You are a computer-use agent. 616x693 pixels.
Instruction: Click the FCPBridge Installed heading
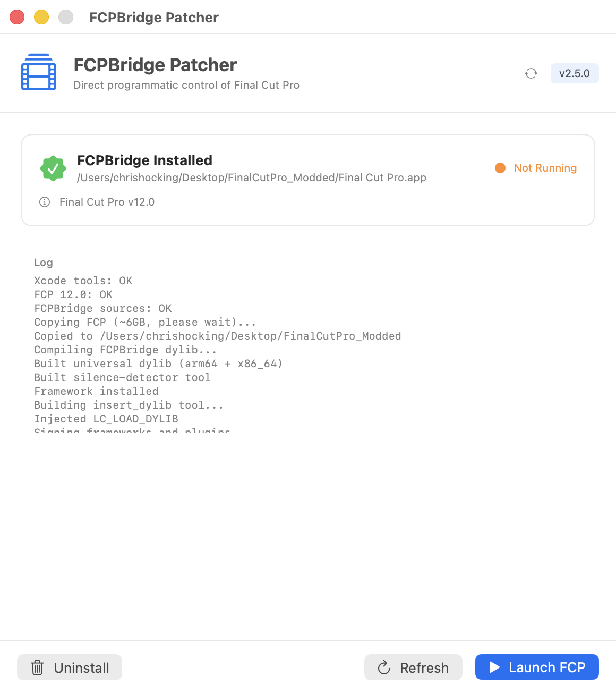[x=144, y=160]
